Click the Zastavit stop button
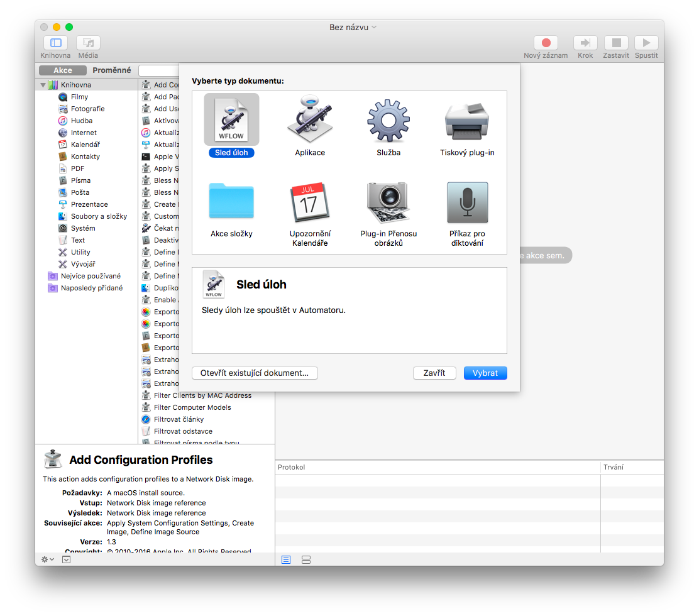The image size is (699, 616). (x=616, y=43)
